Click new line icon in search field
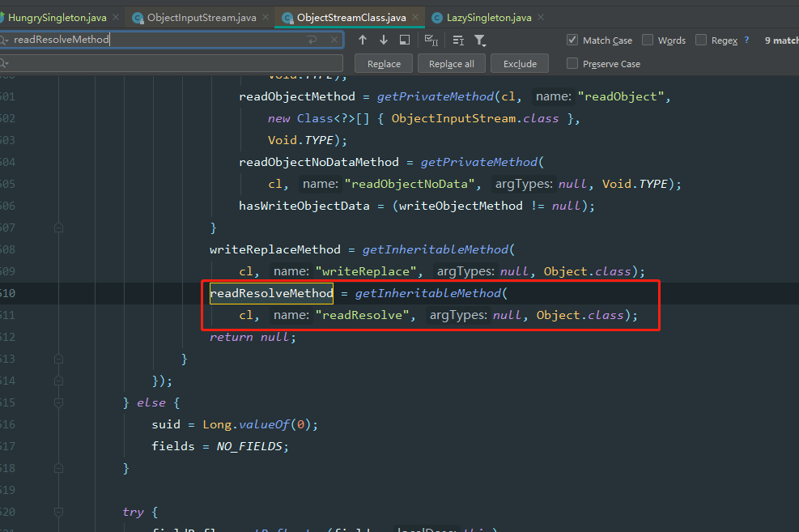The width and height of the screenshot is (799, 532). 312,40
